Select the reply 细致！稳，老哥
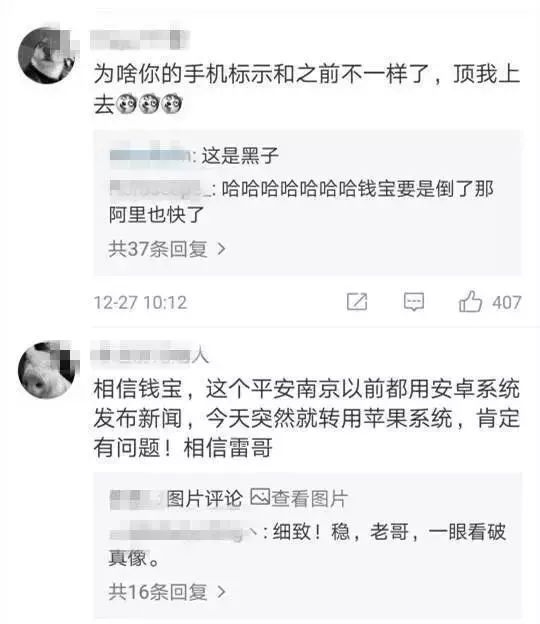540x624 pixels. click(x=307, y=545)
